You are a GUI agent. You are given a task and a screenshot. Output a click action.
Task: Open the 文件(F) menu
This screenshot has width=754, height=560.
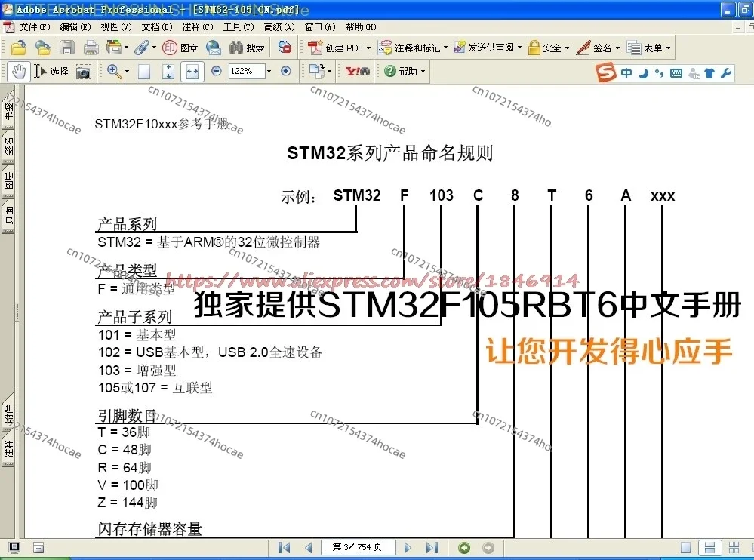pos(34,27)
